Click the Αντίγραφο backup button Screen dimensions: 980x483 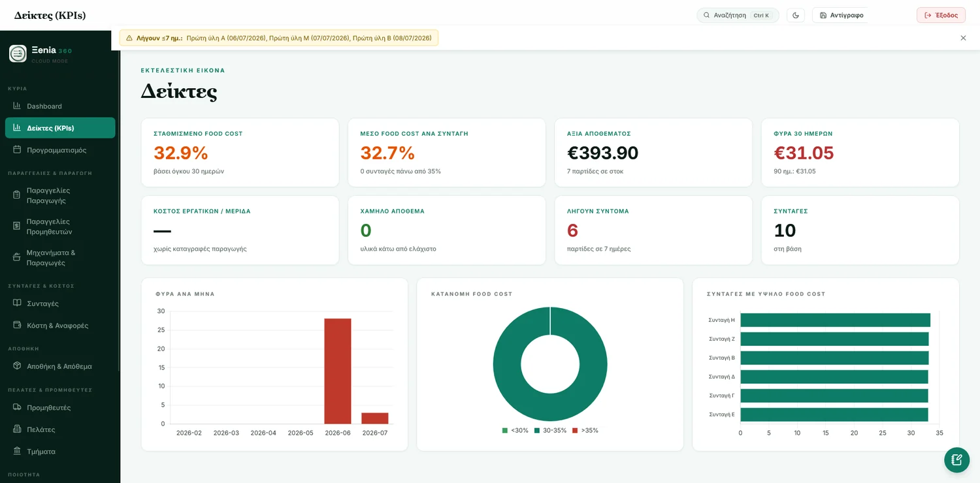click(841, 15)
